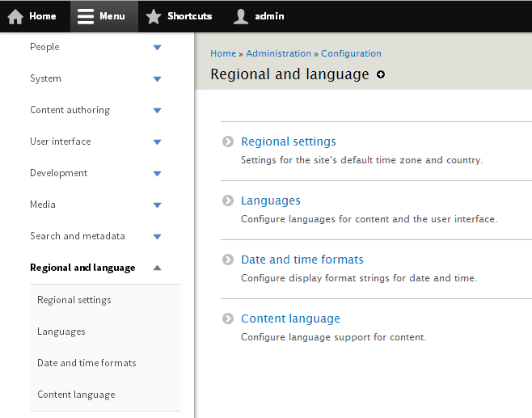Viewport: 532px width, 418px height.
Task: Click text 'Configure languages for content and the user interface'
Action: (x=369, y=219)
